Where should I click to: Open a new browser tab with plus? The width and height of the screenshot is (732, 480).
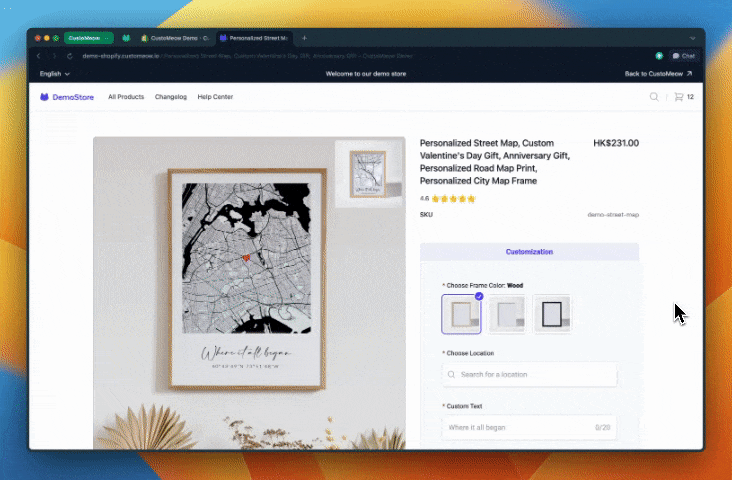pyautogui.click(x=304, y=38)
